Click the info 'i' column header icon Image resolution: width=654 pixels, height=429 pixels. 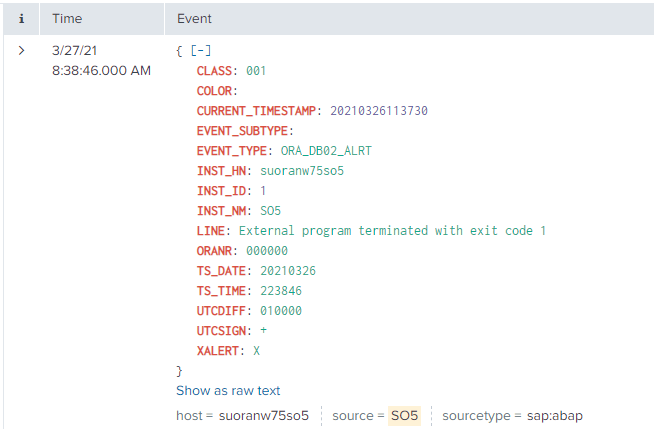pyautogui.click(x=21, y=18)
